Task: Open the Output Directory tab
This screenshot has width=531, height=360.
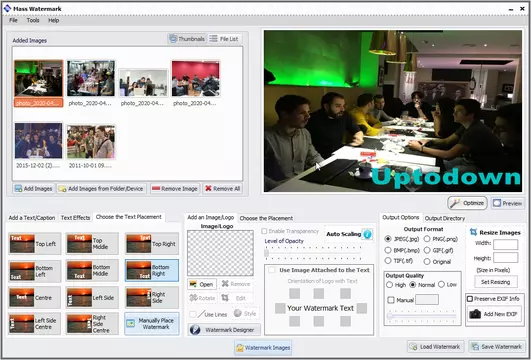Action: pos(444,218)
